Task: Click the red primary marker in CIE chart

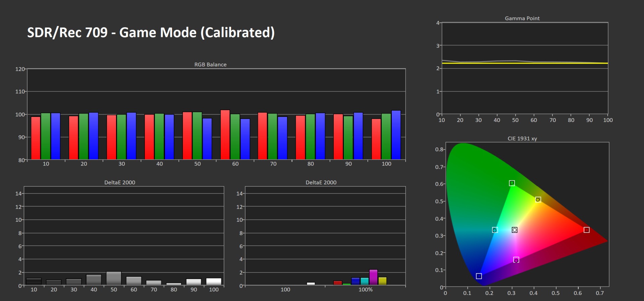Action: (x=586, y=230)
